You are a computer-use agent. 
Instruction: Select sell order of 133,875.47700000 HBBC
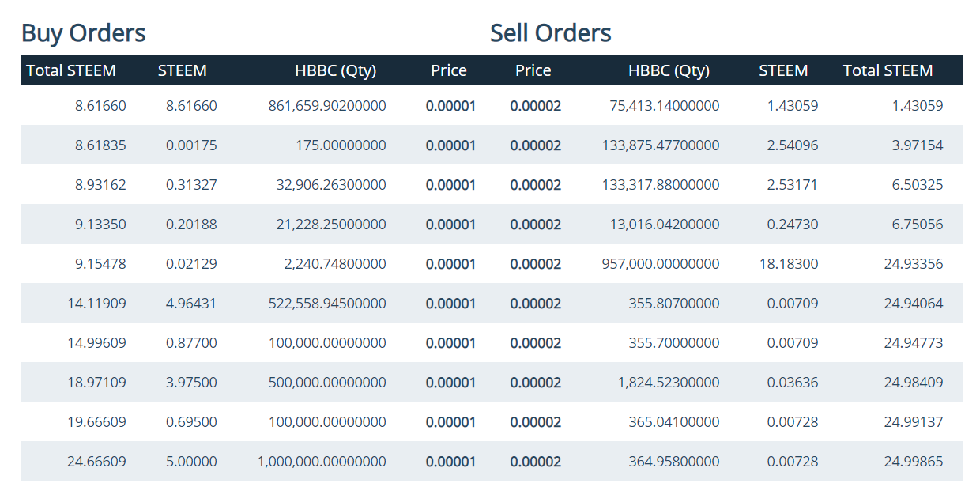point(661,145)
